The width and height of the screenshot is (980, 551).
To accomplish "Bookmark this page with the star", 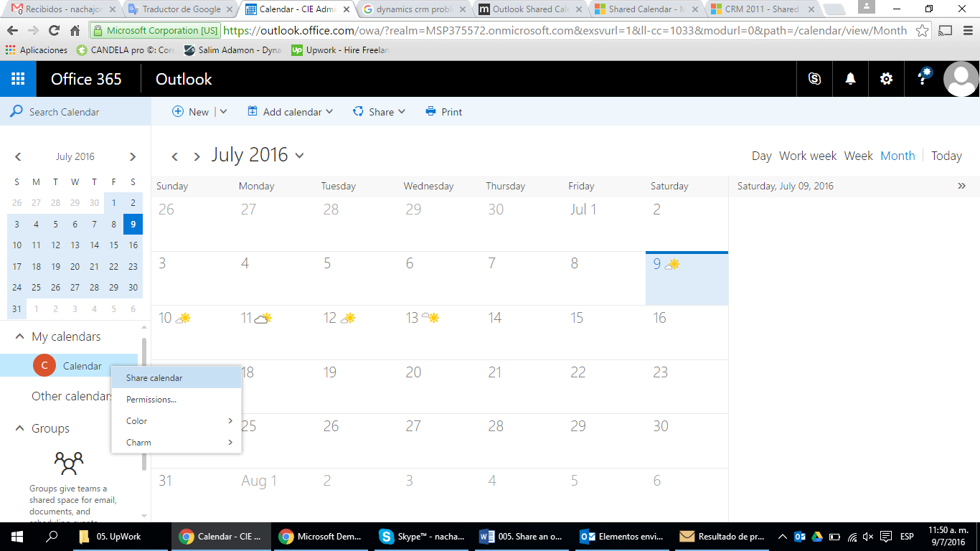I will click(923, 31).
